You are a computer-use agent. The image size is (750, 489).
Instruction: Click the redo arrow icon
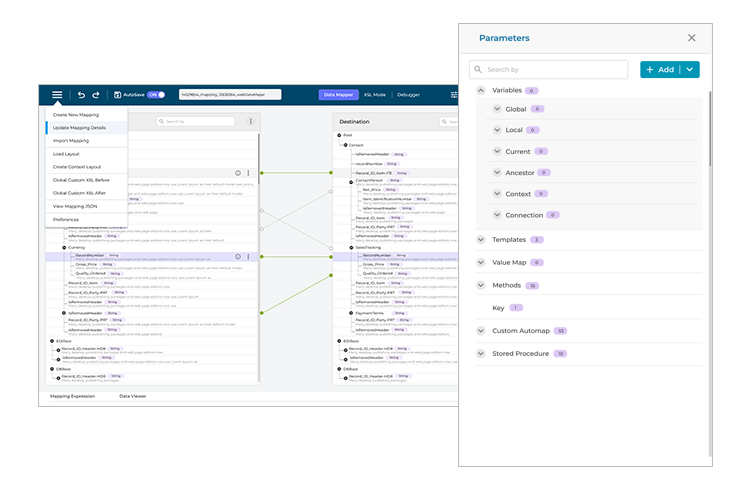coord(96,95)
